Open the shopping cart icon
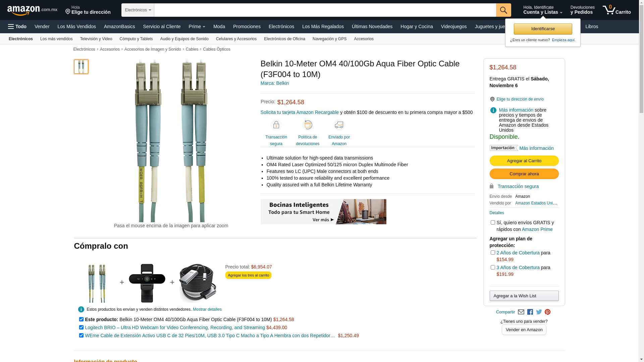 [616, 10]
